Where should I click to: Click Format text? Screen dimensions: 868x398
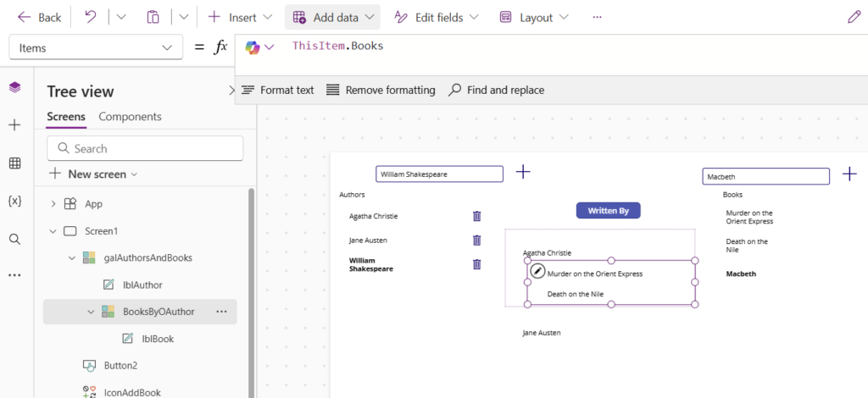click(x=278, y=90)
